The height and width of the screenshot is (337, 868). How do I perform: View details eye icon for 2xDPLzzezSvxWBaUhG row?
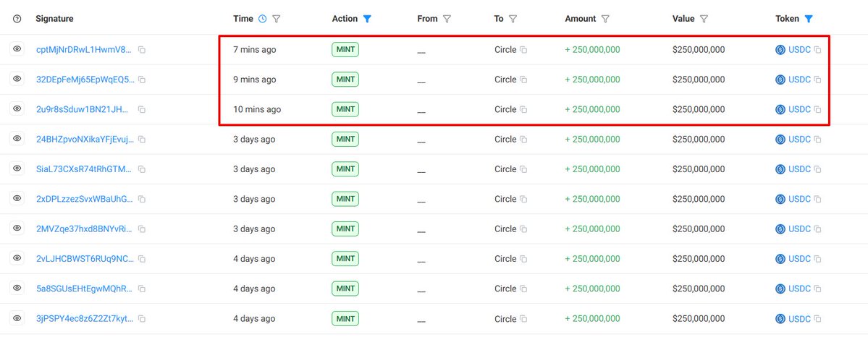(17, 198)
